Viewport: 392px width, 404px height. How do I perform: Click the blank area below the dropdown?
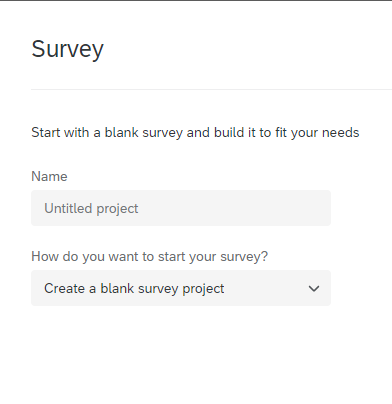(x=181, y=353)
